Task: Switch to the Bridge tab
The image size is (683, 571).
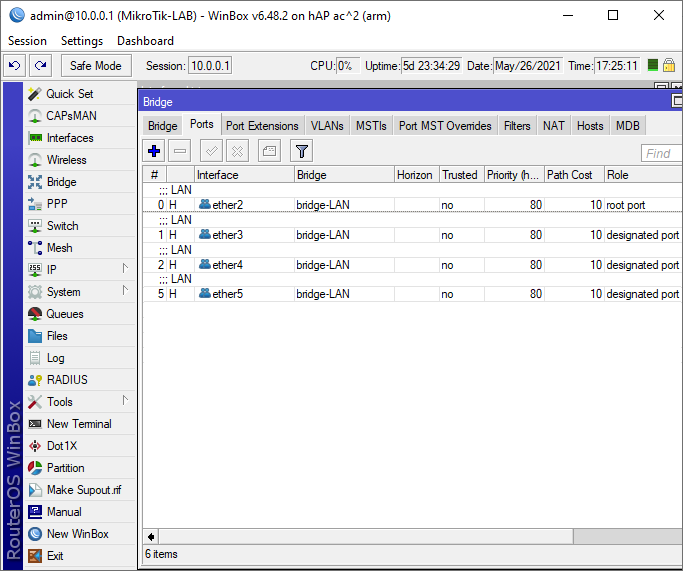Action: [162, 126]
